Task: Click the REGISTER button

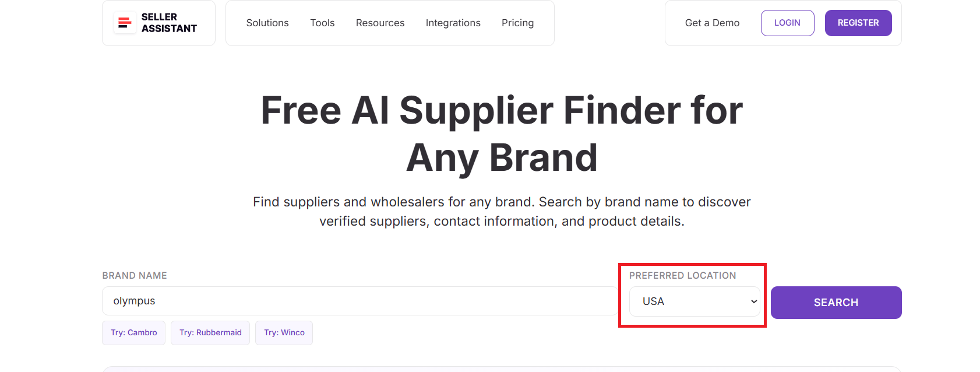Action: [x=858, y=23]
